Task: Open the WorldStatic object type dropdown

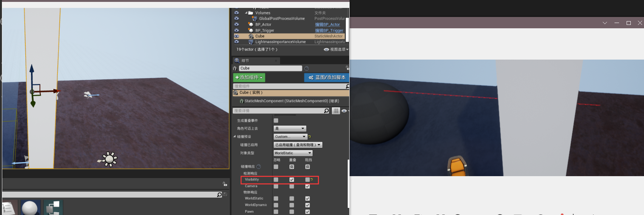Action: 293,153
